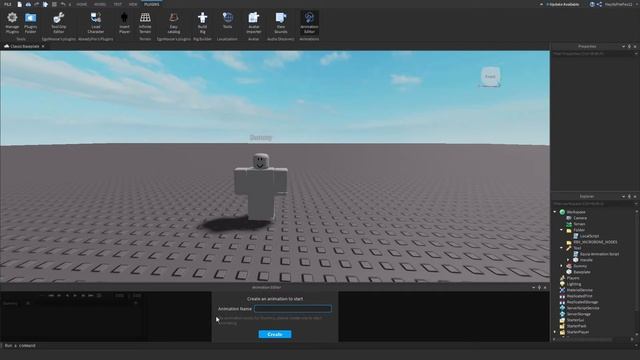Click the Explorer filter workspace search box
This screenshot has width=640, height=360.
click(x=593, y=203)
